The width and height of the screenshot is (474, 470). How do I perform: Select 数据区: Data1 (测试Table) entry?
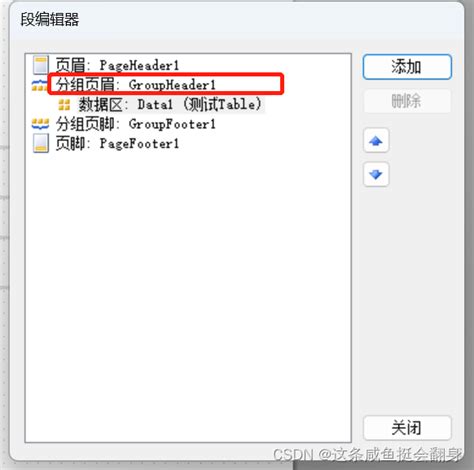[x=170, y=105]
